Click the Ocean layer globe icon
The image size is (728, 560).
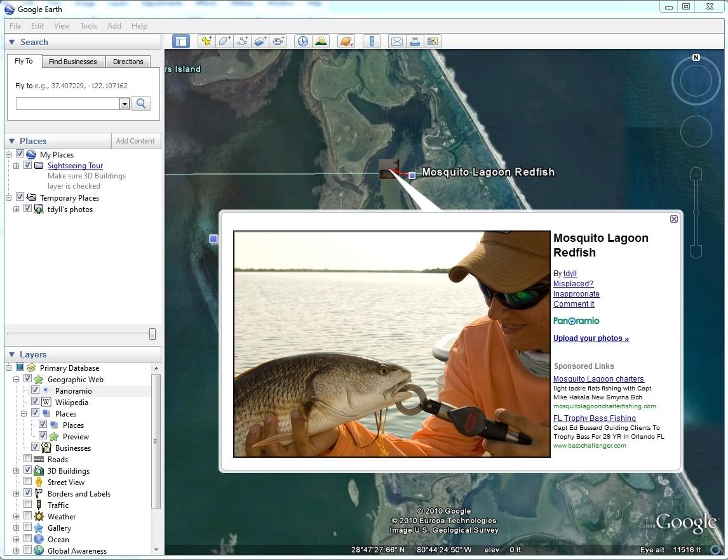pyautogui.click(x=39, y=539)
